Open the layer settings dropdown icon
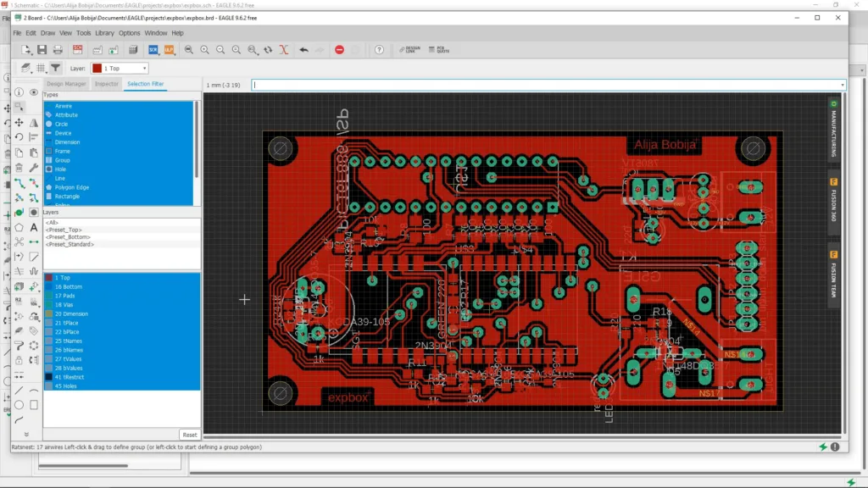The image size is (868, 488). (x=25, y=68)
